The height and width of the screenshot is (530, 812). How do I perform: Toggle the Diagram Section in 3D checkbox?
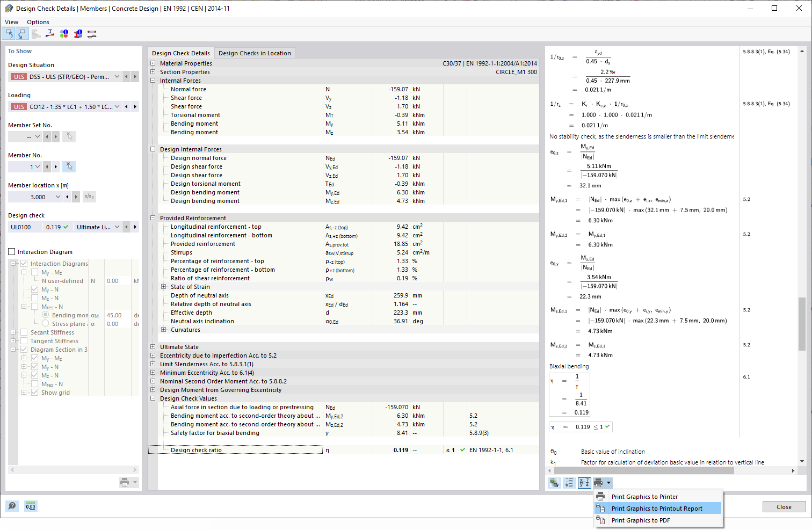click(24, 350)
